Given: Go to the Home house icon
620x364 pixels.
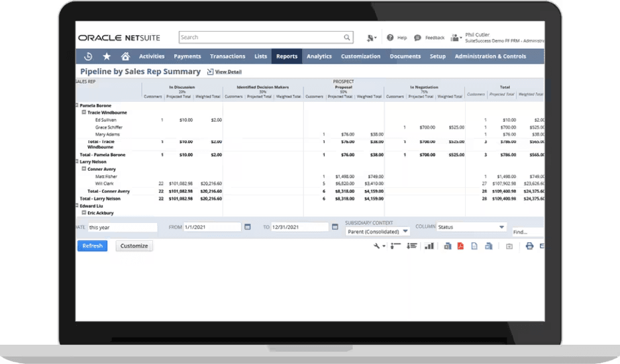Looking at the screenshot, I should [x=125, y=56].
